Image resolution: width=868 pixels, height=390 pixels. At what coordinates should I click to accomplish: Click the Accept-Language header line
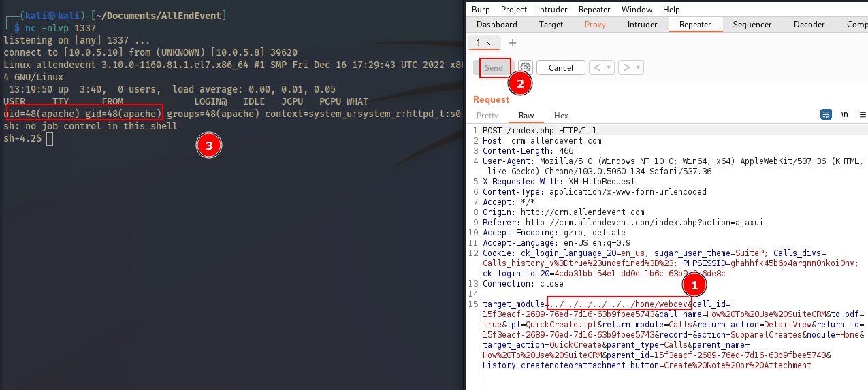click(556, 243)
